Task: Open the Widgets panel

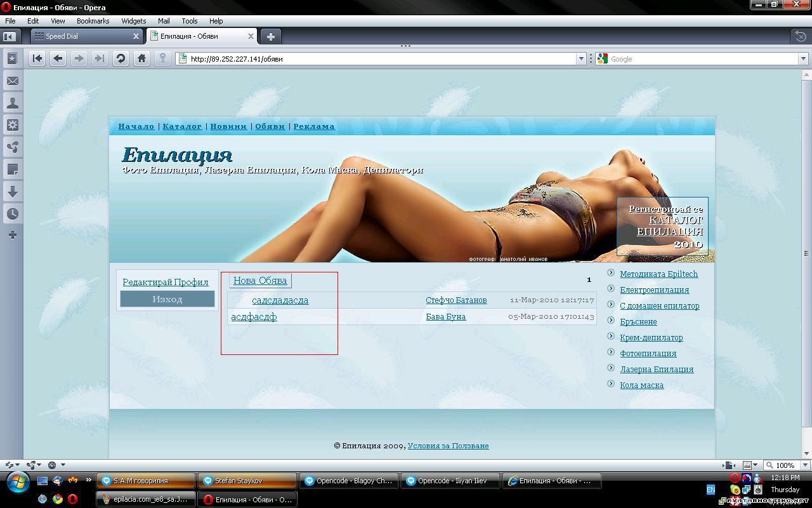Action: pos(13,125)
